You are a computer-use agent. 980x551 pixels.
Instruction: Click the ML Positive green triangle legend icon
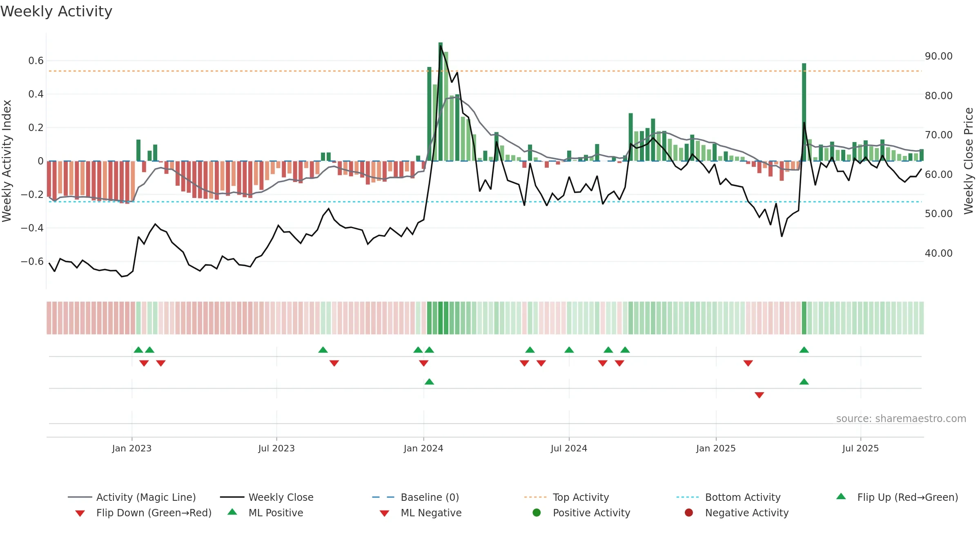[x=232, y=512]
